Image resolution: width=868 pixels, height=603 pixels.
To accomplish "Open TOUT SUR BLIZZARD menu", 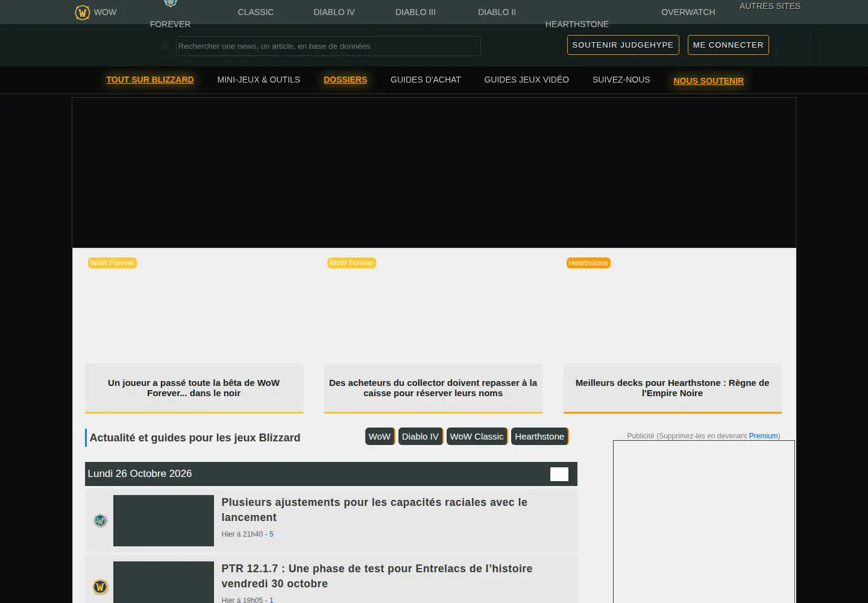I will click(150, 80).
